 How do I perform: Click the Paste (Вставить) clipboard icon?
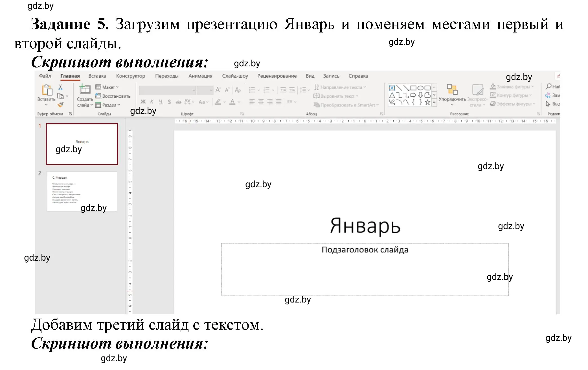click(x=47, y=90)
